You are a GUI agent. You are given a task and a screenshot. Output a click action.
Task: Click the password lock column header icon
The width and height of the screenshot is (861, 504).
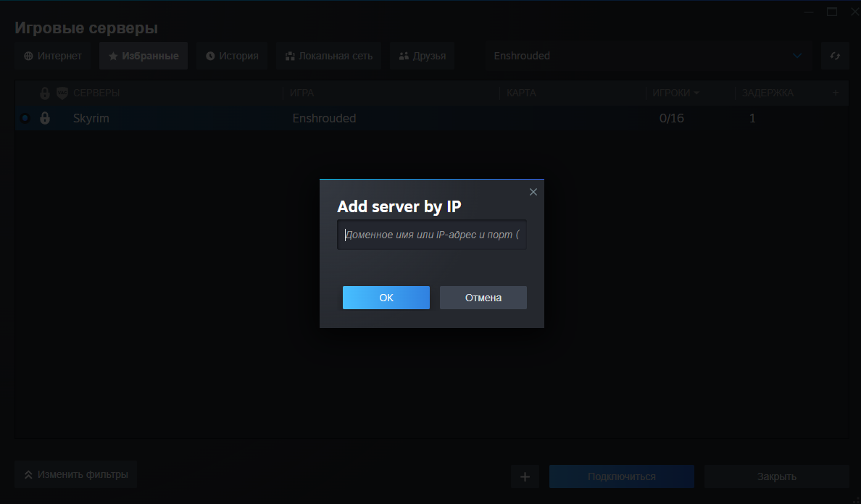click(45, 93)
